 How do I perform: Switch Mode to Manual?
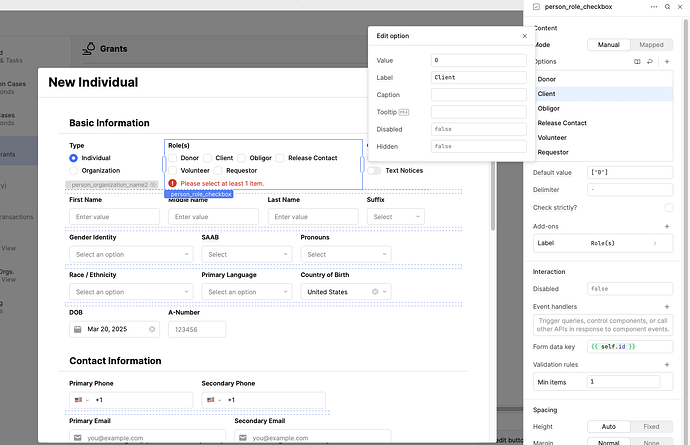click(x=609, y=45)
